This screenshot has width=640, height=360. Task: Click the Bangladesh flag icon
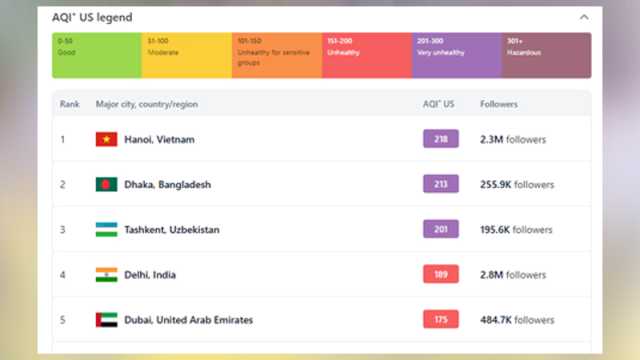coord(107,184)
